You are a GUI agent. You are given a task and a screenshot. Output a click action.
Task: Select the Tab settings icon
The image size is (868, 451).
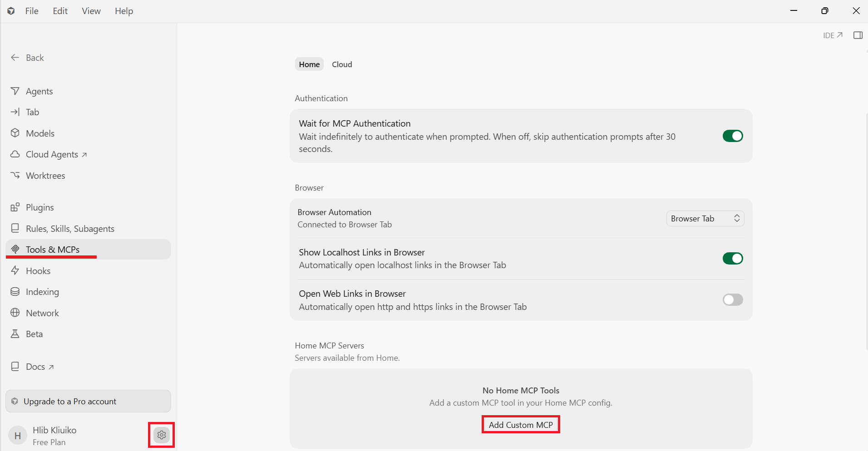click(15, 112)
